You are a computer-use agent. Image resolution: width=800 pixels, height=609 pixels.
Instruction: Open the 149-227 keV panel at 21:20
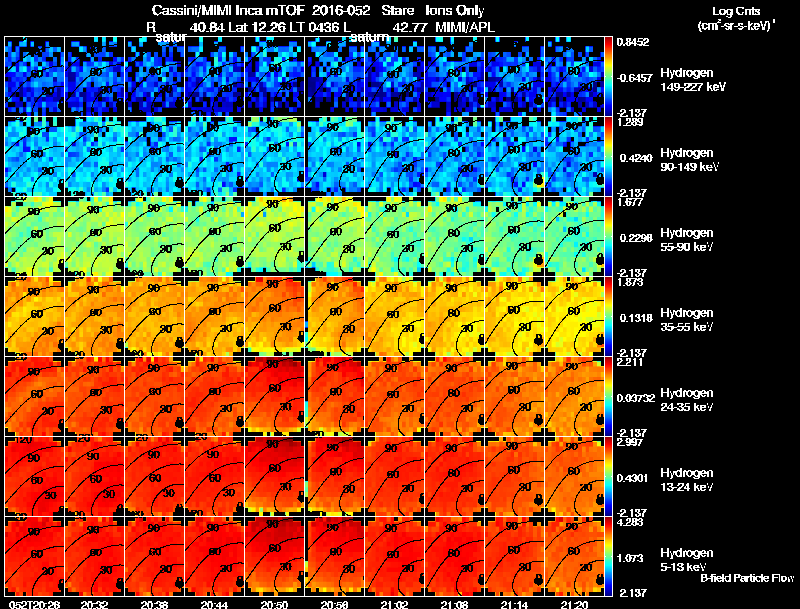(574, 77)
